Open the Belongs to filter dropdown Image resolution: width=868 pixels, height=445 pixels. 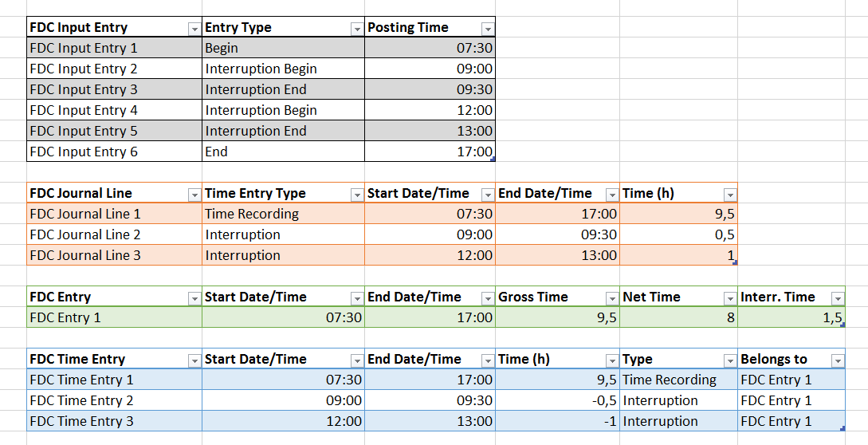point(837,360)
